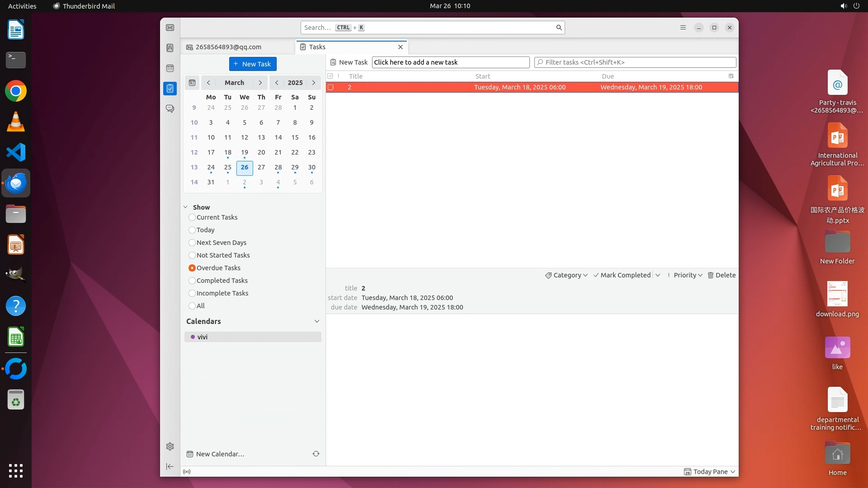Switch to the 2658564893@qq.com mail tab
Image resolution: width=868 pixels, height=488 pixels.
click(228, 47)
